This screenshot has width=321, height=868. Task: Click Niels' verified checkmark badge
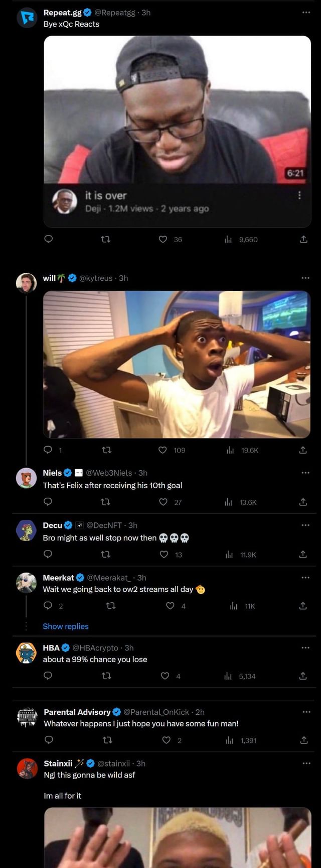pyautogui.click(x=67, y=473)
